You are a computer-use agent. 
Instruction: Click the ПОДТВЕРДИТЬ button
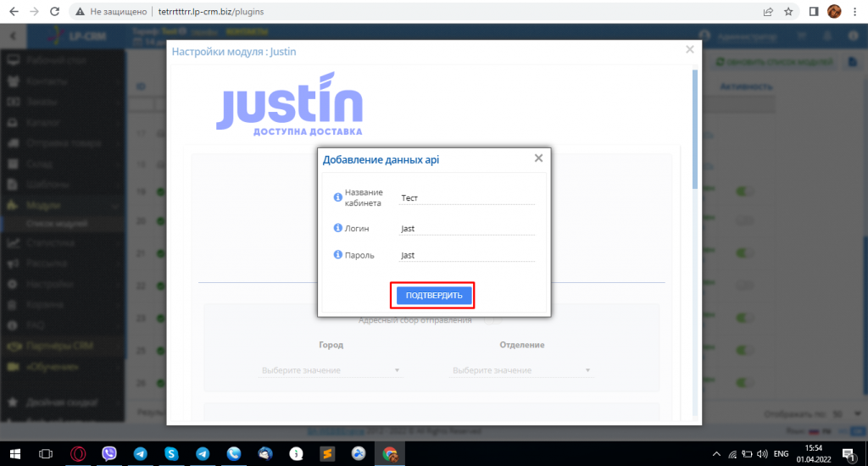[x=434, y=296]
